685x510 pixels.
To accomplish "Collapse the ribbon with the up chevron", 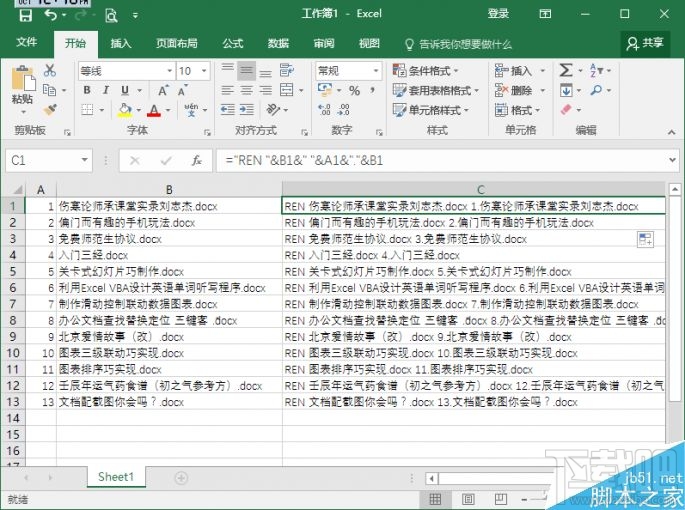I will click(x=671, y=132).
